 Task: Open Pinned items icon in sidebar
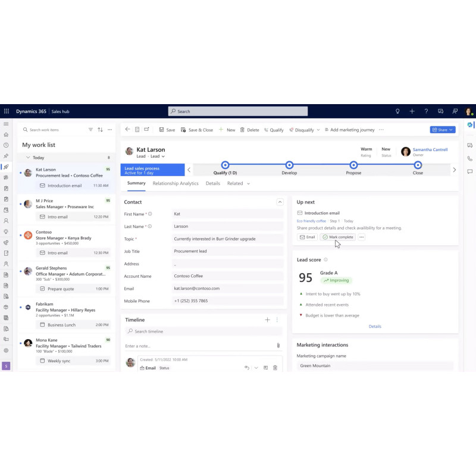click(6, 156)
